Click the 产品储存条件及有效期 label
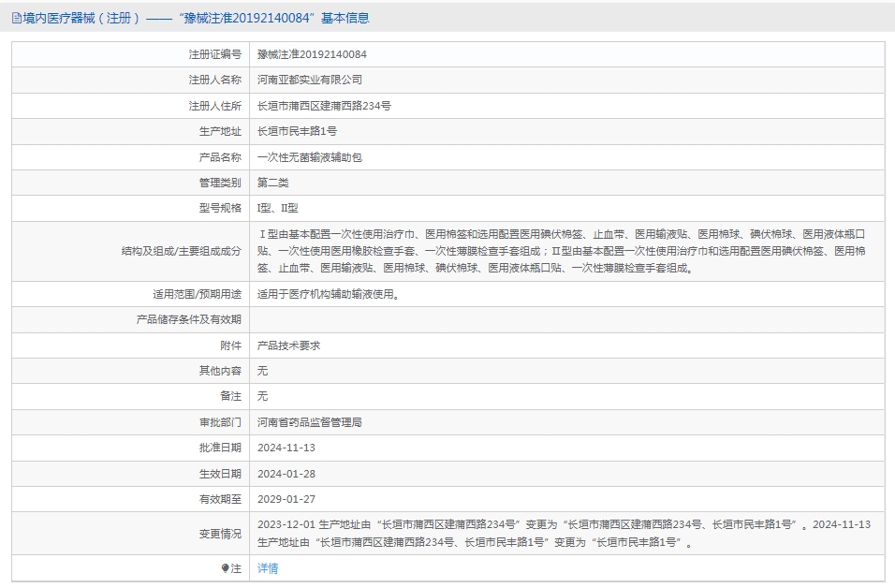The width and height of the screenshot is (895, 588). 189,319
